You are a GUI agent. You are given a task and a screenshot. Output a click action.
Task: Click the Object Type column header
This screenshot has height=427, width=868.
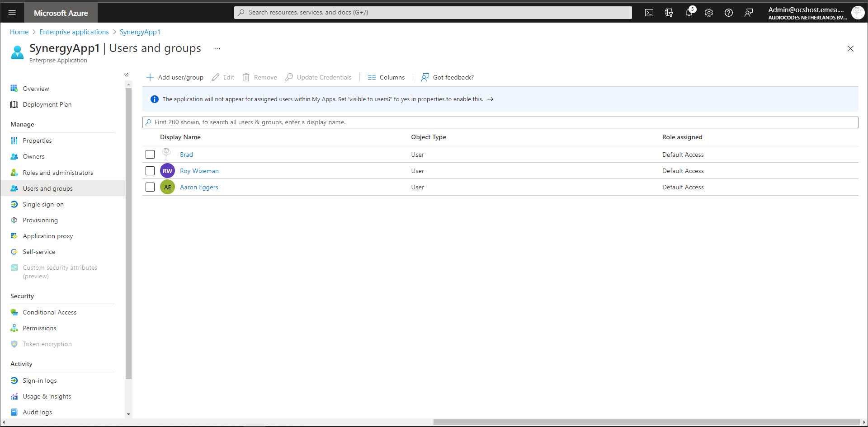[x=429, y=137]
